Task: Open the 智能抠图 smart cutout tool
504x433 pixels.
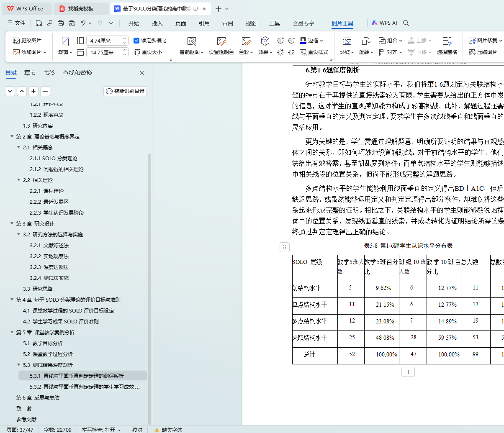Action: tap(191, 46)
